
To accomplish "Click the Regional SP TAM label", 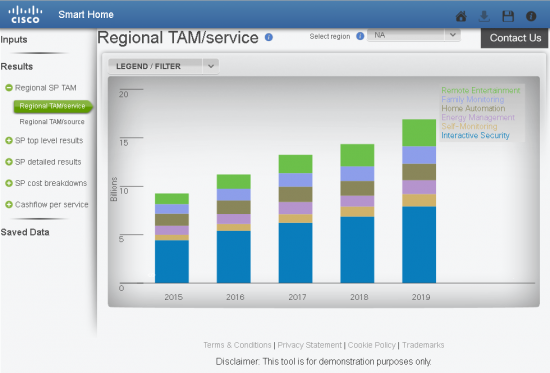I will (46, 88).
